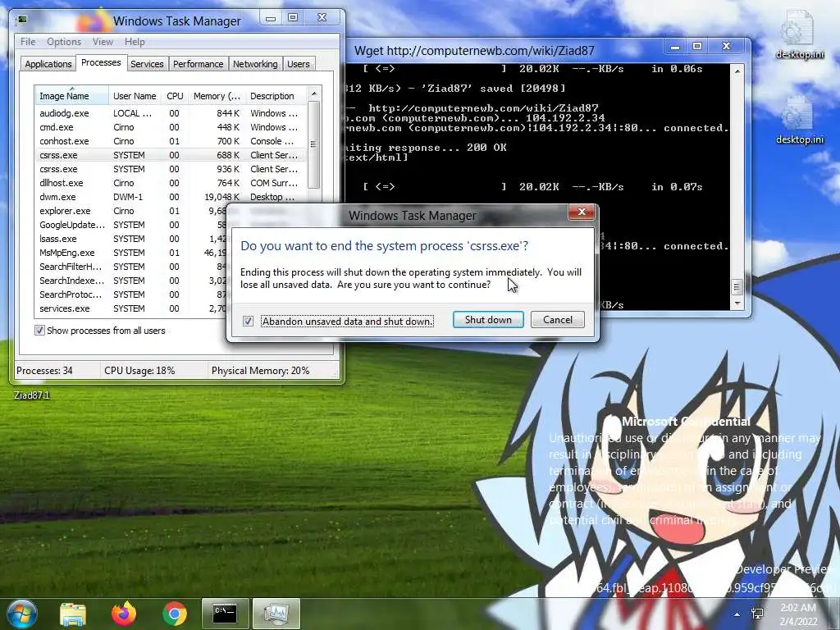
Task: Select the csrss.exe row using 936 K
Action: pos(171,169)
